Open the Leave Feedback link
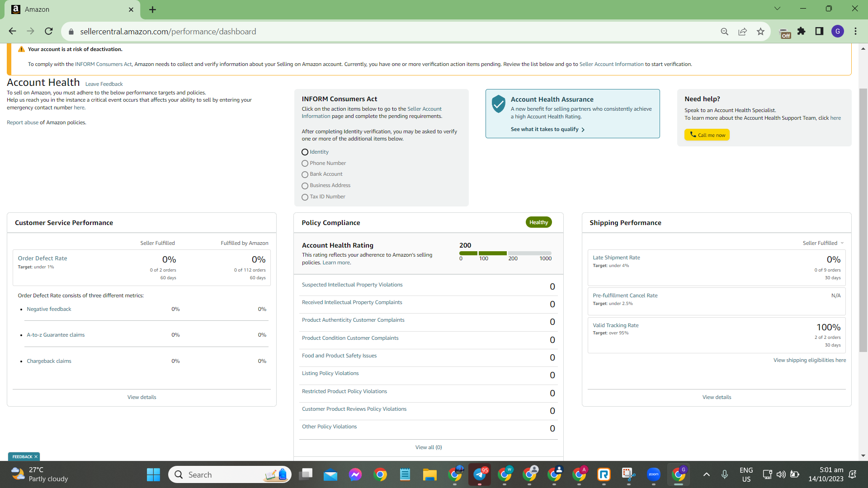 pyautogui.click(x=104, y=84)
